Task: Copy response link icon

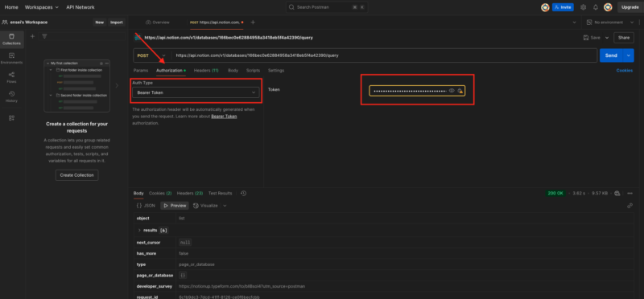Action: (630, 206)
